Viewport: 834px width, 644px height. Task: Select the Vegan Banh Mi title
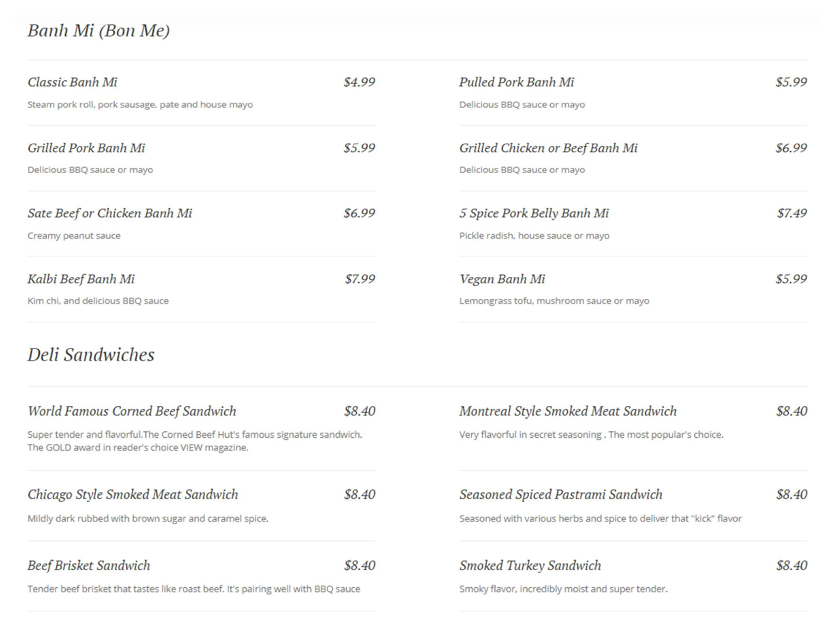click(x=502, y=279)
